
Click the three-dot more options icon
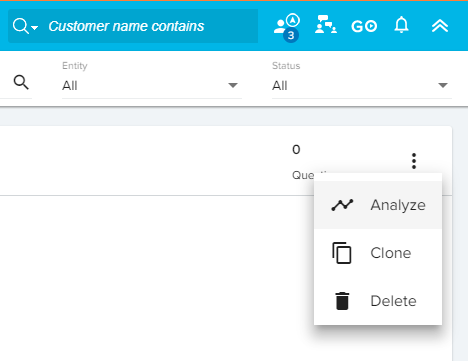click(x=414, y=161)
